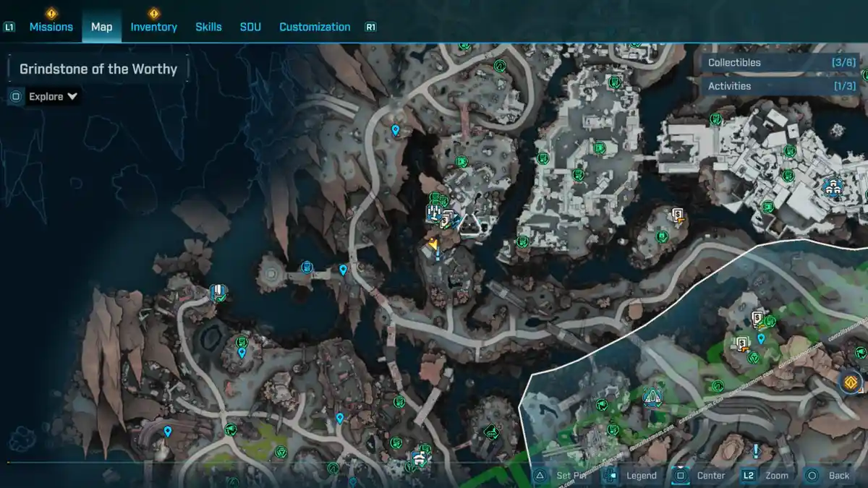Click the yellow player arrow marker
This screenshot has width=868, height=488.
[433, 245]
